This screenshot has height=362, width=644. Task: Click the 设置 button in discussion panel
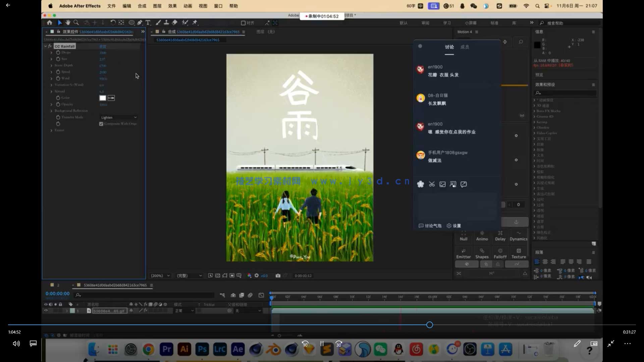[x=455, y=226]
